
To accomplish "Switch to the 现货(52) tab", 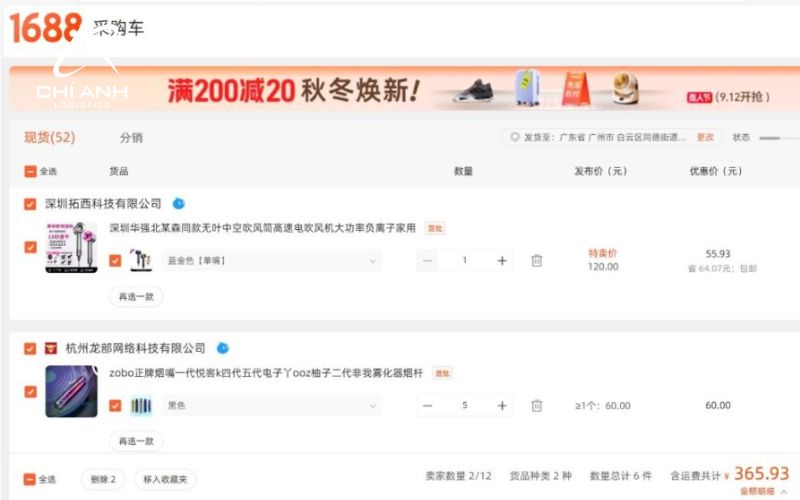I will tap(49, 137).
